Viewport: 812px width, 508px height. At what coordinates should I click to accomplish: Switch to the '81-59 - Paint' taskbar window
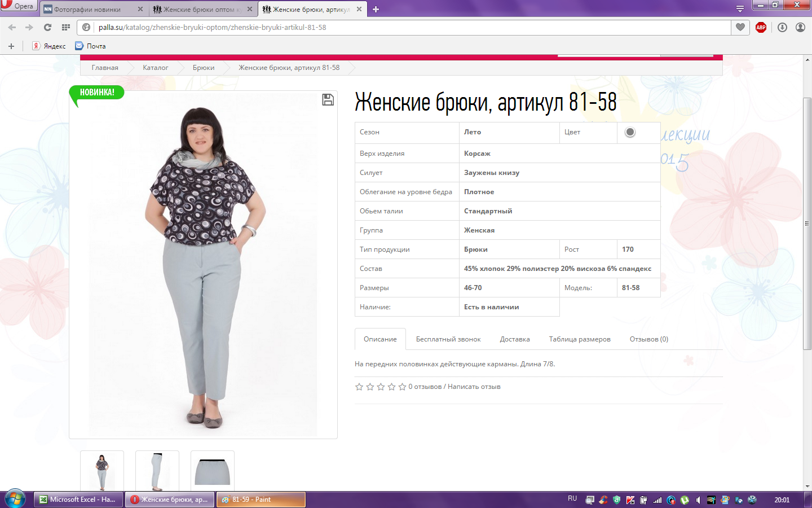(261, 500)
